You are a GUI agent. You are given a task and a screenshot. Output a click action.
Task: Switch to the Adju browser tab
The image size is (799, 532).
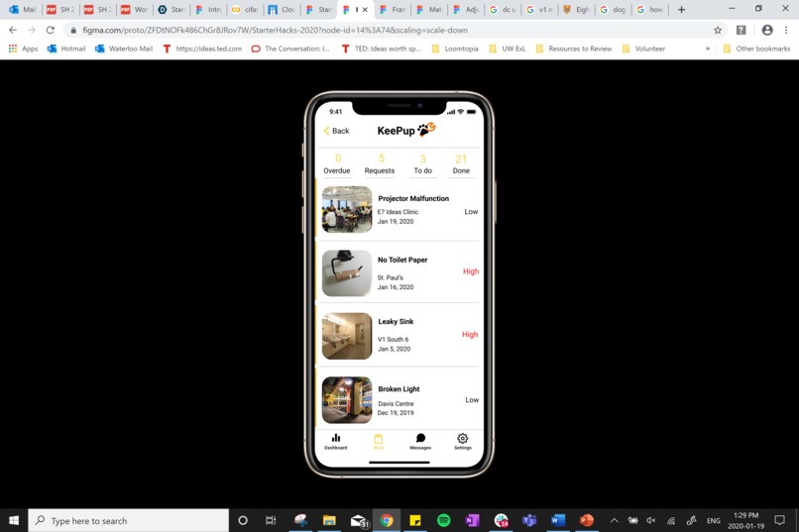[466, 9]
